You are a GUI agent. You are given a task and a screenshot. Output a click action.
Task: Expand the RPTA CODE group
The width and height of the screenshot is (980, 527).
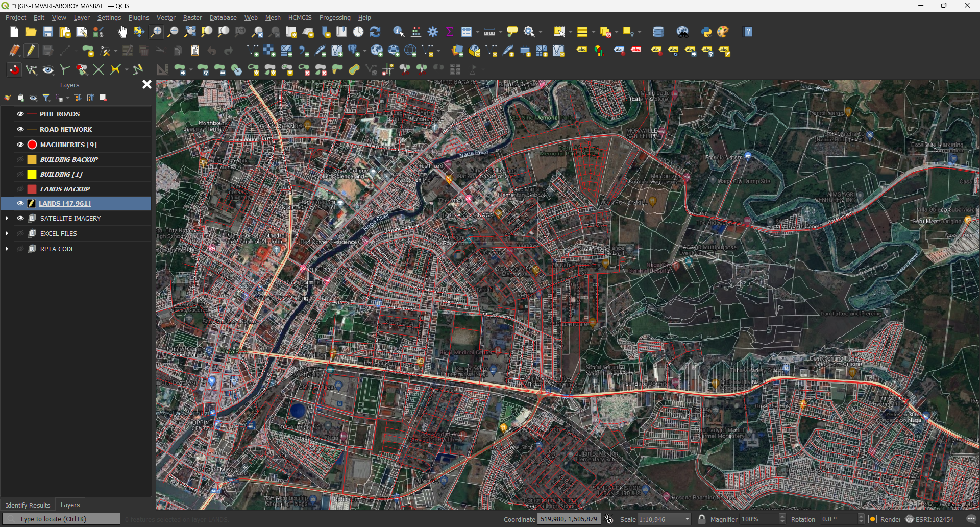point(7,249)
